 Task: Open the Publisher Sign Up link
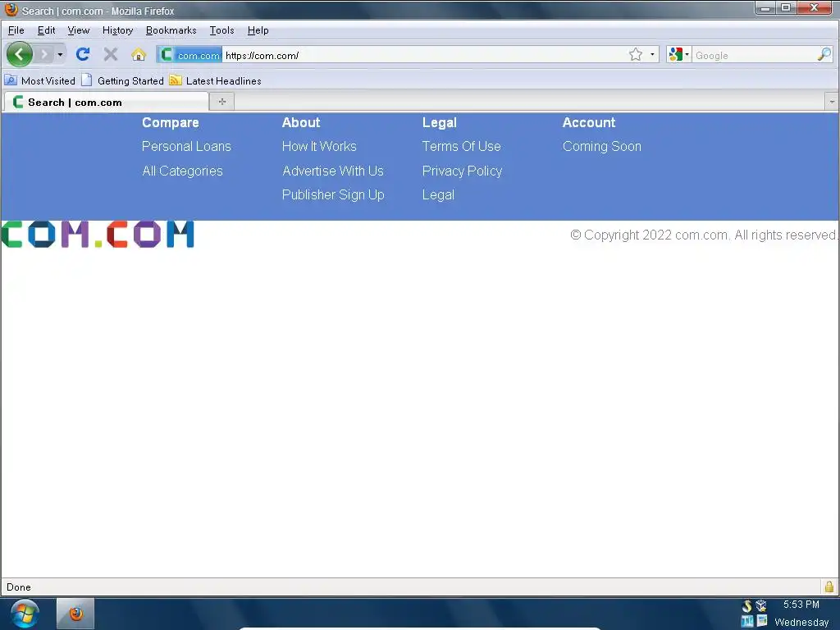[x=333, y=194]
